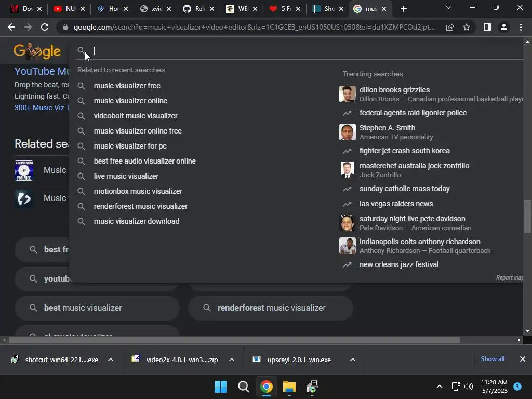Open the Windows Start menu

[220, 387]
